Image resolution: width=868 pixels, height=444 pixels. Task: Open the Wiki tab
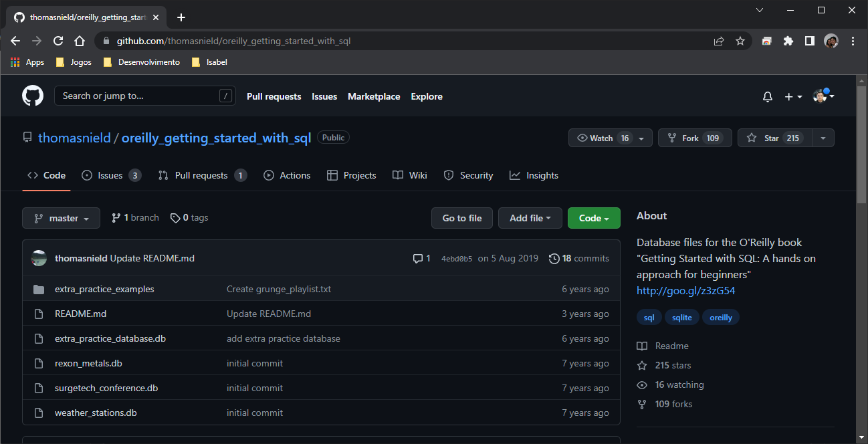(x=409, y=175)
